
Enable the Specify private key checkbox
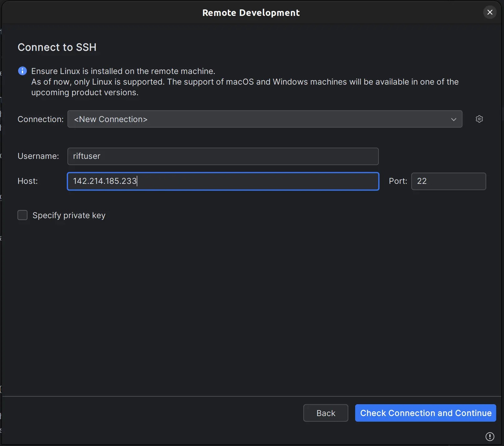22,215
